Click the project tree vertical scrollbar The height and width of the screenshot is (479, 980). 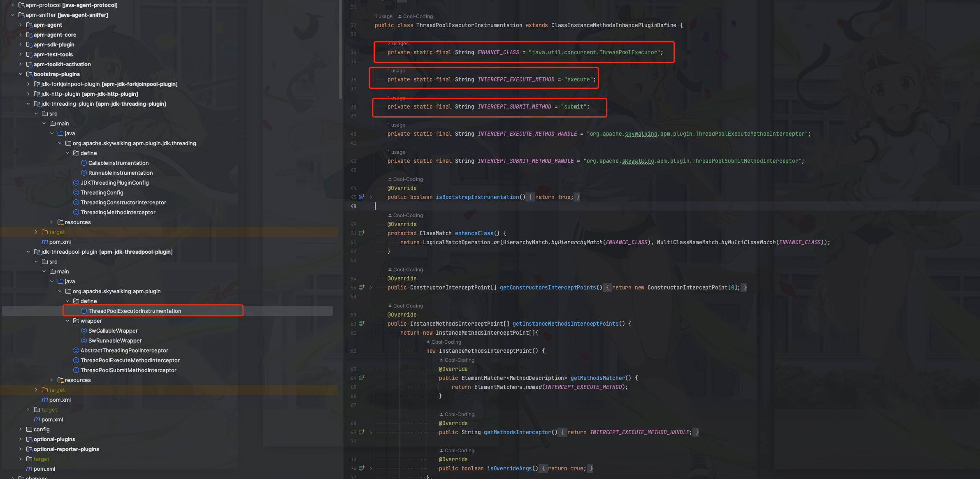point(340,49)
